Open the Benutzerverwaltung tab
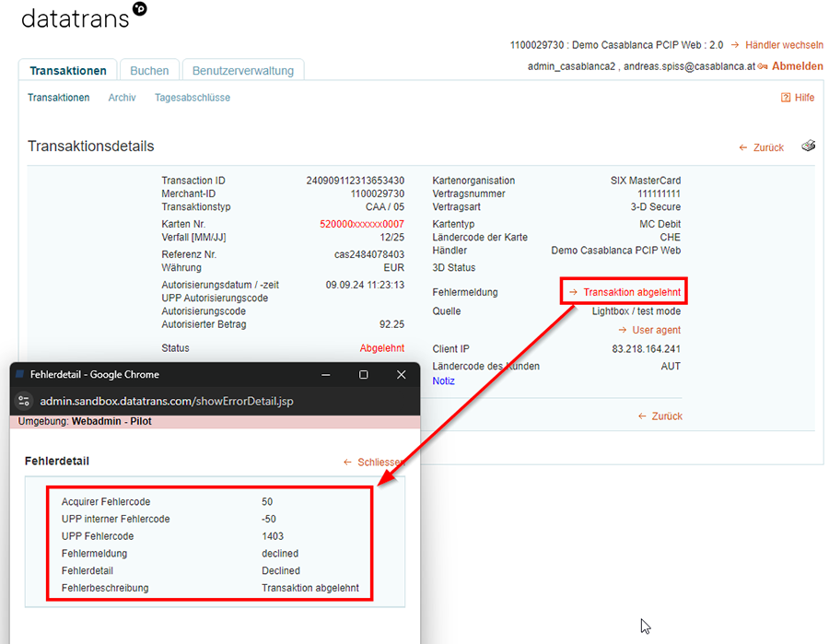829x644 pixels. click(x=243, y=71)
